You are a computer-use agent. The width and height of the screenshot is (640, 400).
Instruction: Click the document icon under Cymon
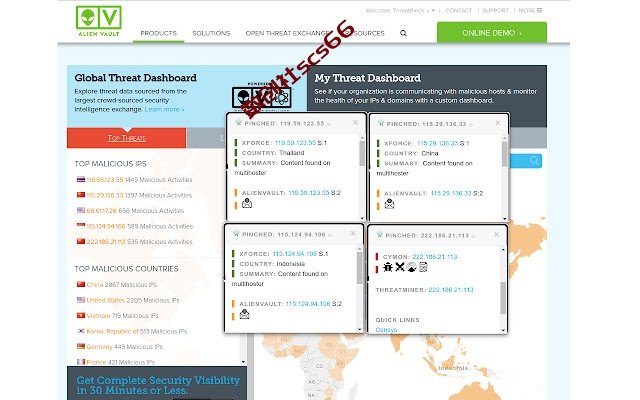coord(423,267)
